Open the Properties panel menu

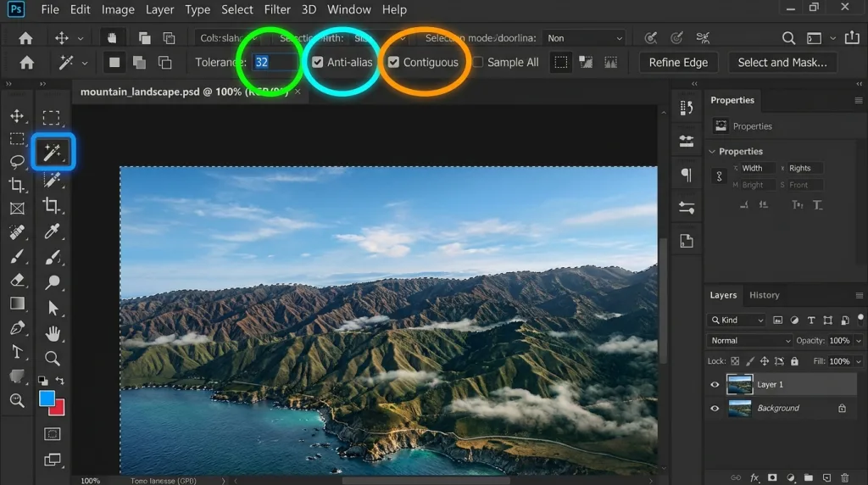[859, 100]
